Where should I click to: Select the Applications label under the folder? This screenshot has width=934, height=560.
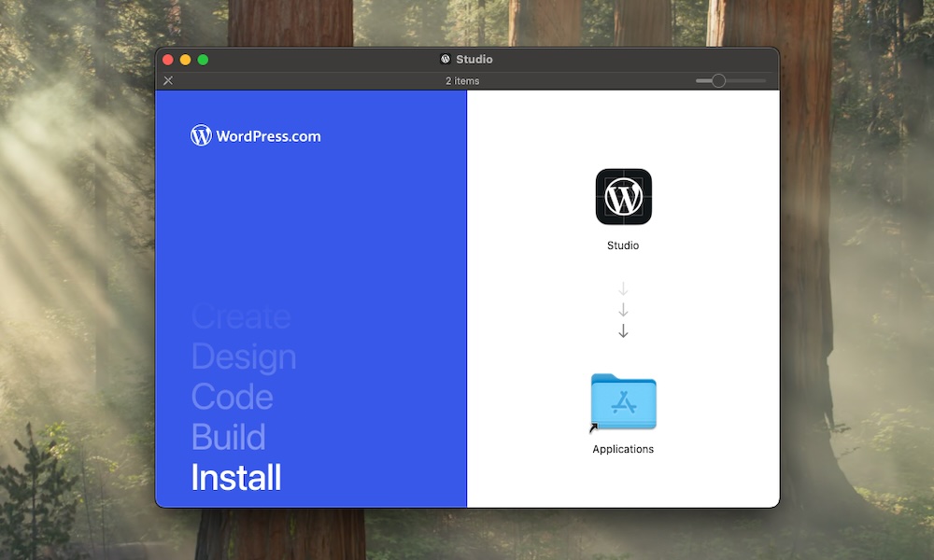622,449
